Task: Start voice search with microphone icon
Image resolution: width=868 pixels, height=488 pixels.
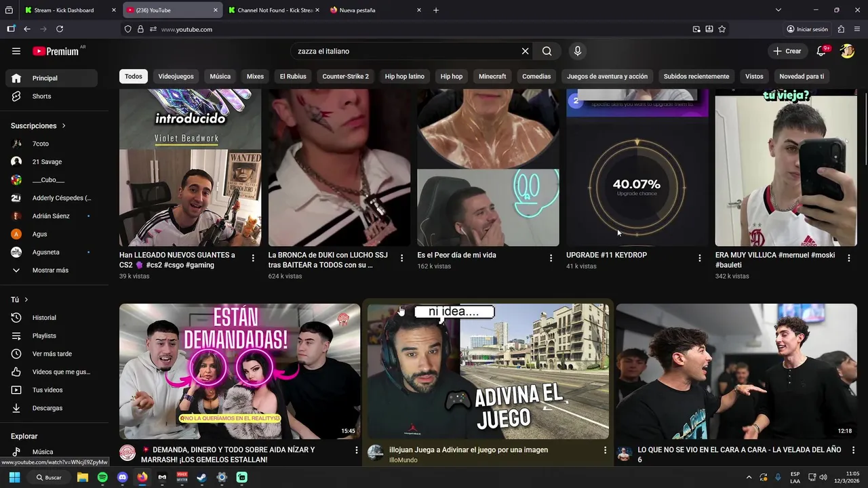Action: [x=577, y=51]
